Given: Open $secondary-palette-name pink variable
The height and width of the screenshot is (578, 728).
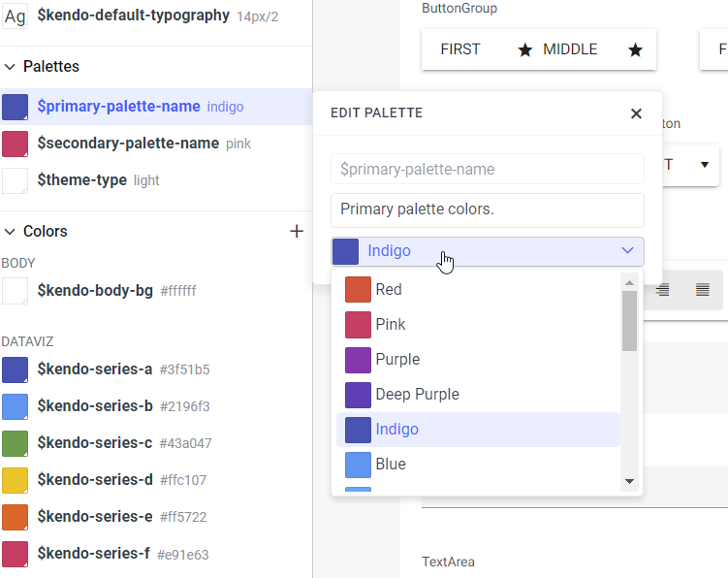Looking at the screenshot, I should tap(128, 143).
